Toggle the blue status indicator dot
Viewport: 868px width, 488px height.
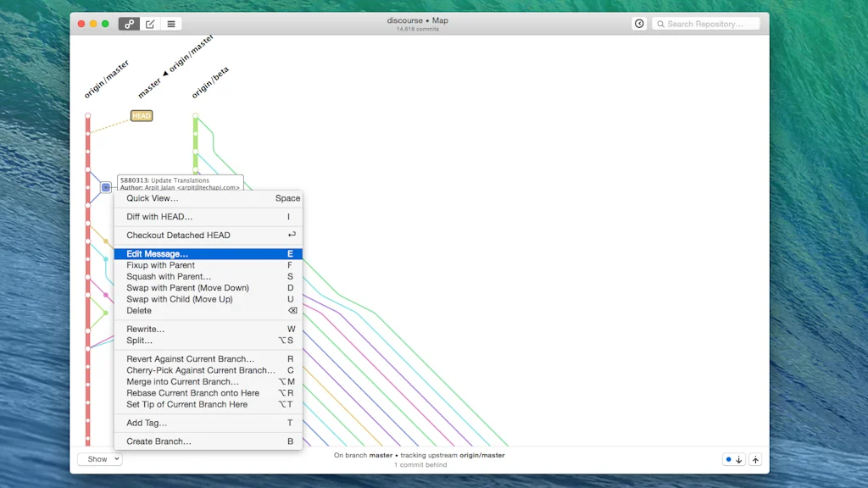pyautogui.click(x=729, y=458)
